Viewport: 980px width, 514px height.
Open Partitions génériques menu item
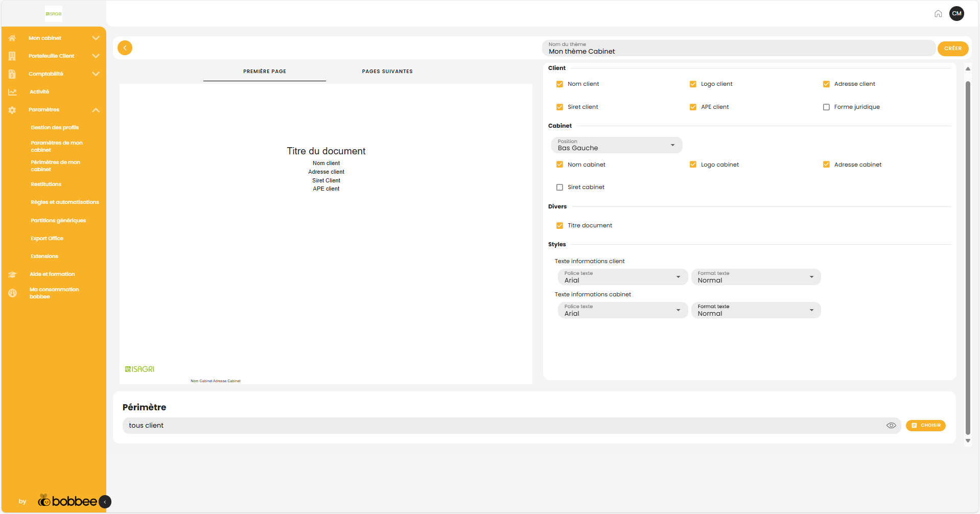tap(58, 221)
